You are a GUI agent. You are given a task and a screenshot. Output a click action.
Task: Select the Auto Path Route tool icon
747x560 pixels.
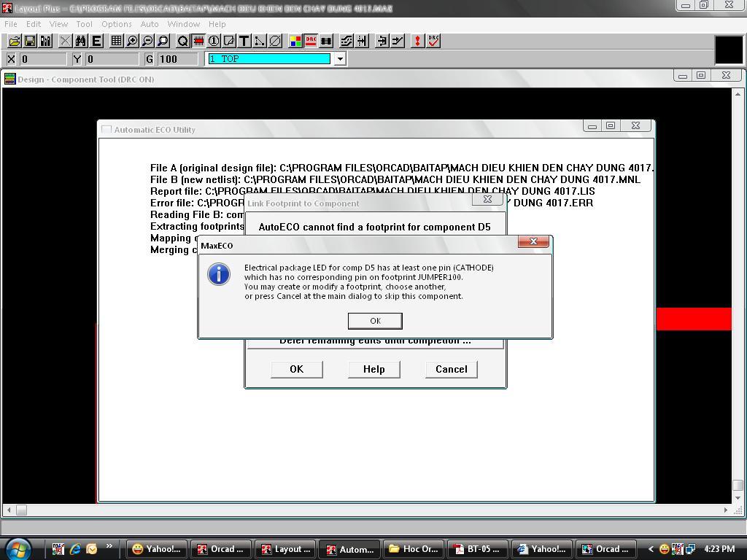point(347,41)
